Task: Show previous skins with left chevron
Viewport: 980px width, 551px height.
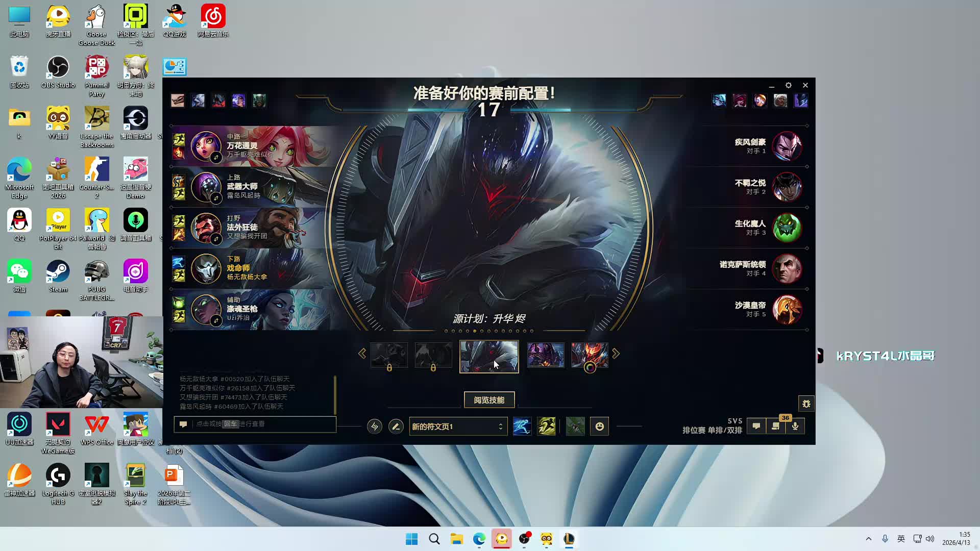Action: point(362,354)
